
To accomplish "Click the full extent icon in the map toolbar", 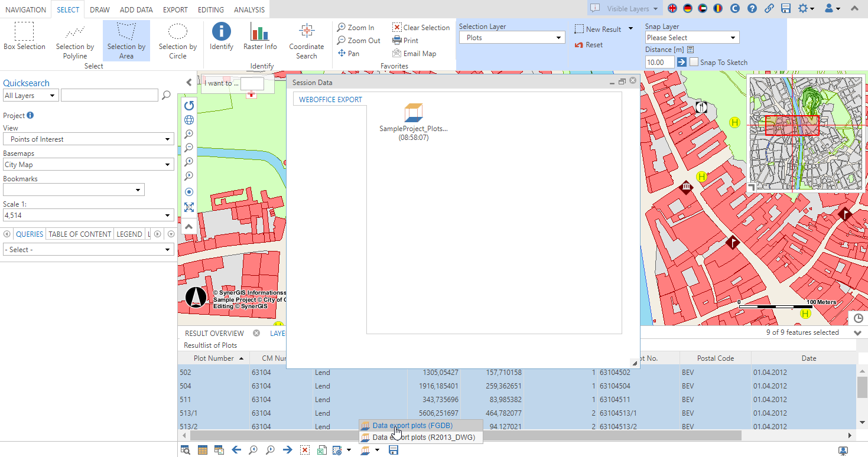I will click(188, 207).
